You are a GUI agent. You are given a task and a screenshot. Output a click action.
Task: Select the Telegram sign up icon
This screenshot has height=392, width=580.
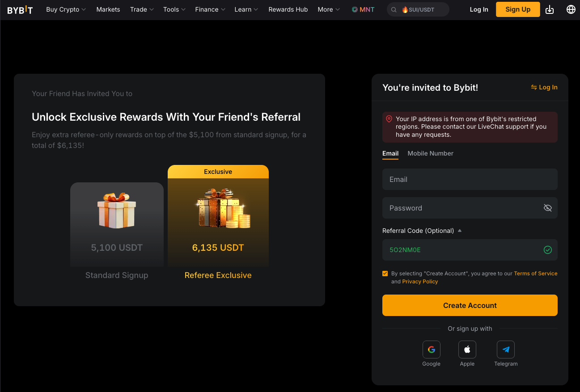(x=505, y=349)
